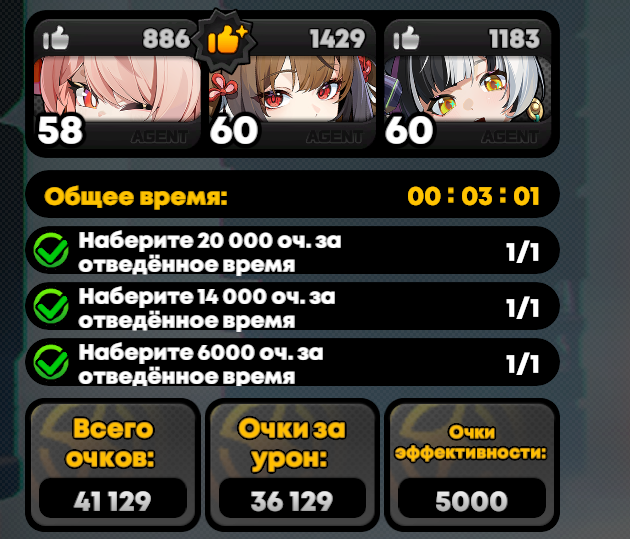630x539 pixels.
Task: Click the golden starred thumbs-up badge
Action: 225,39
